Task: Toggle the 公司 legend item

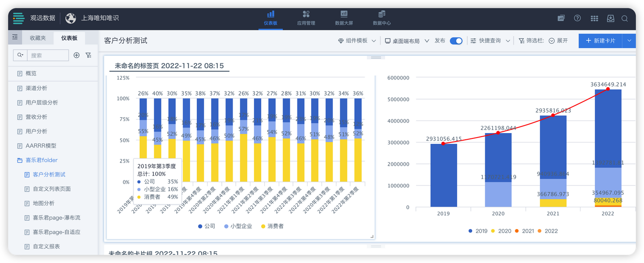Action: pos(207,226)
